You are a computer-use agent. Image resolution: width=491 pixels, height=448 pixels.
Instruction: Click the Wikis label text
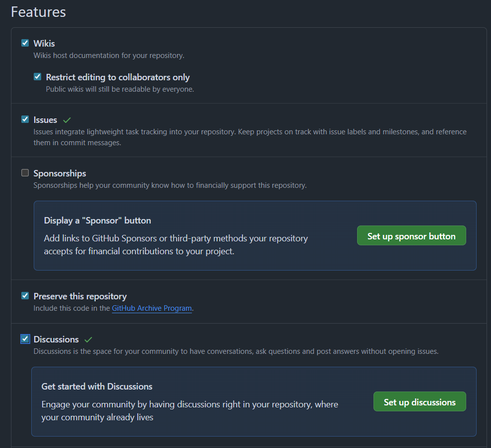tap(44, 43)
